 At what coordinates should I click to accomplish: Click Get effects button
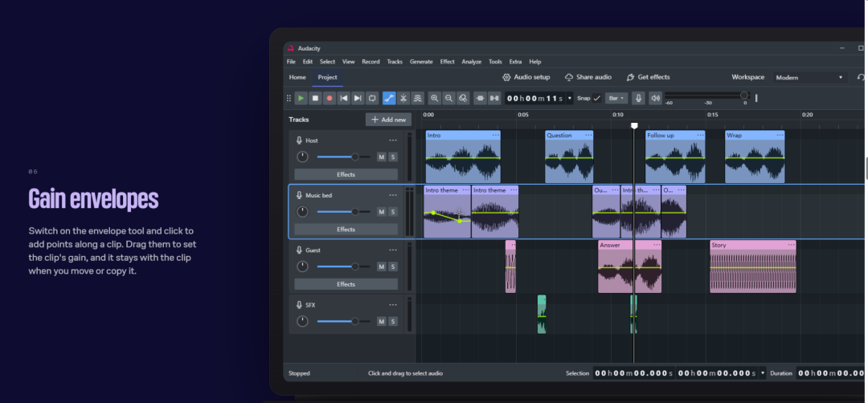pos(648,77)
